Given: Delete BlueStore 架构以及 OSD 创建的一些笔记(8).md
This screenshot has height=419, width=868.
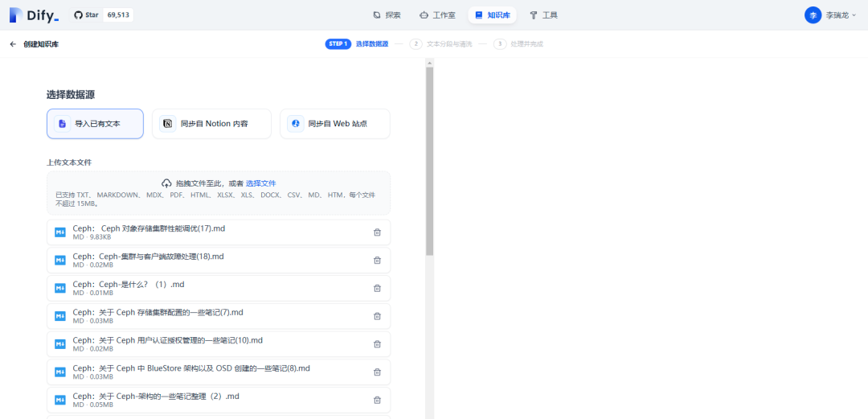Looking at the screenshot, I should pyautogui.click(x=377, y=372).
